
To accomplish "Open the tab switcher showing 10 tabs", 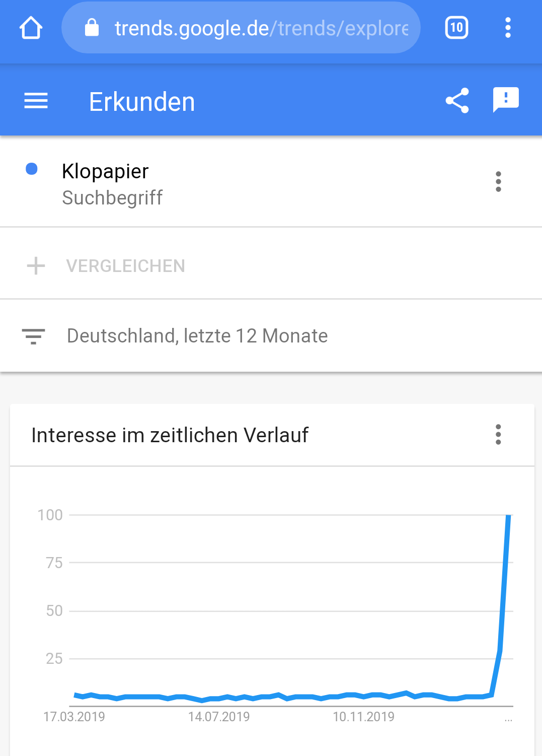I will point(456,28).
